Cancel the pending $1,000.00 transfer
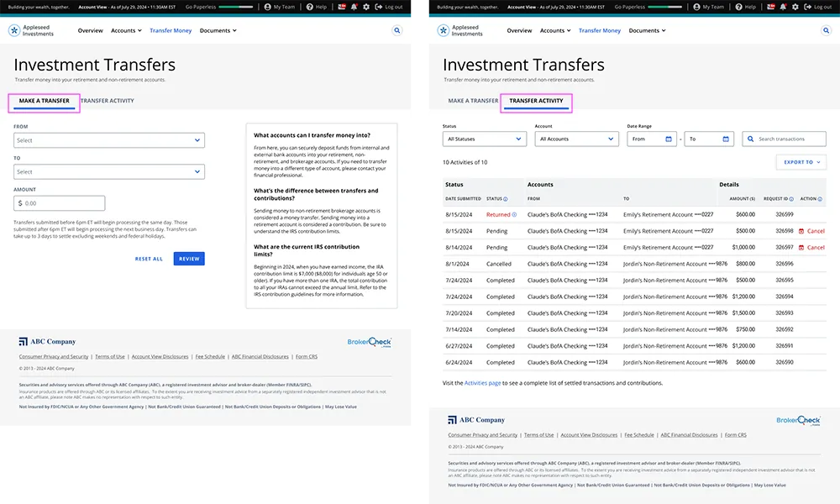840x504 pixels. click(x=811, y=248)
